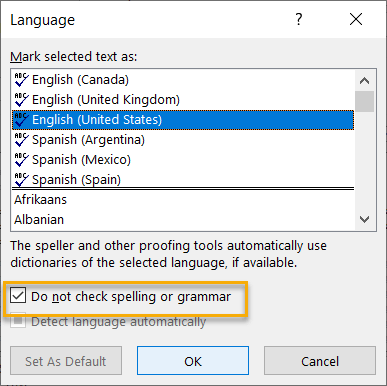Open help with the question mark button

299,19
